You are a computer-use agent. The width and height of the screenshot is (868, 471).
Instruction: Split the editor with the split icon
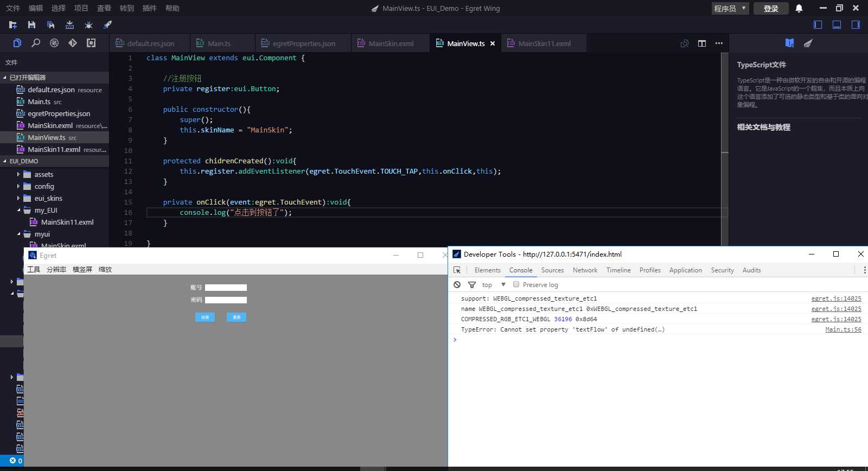point(702,43)
